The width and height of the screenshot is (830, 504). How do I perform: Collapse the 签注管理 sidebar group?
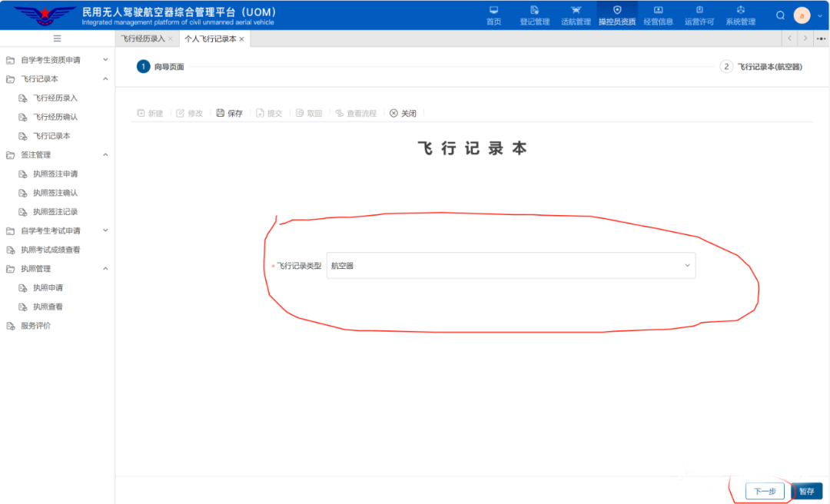pyautogui.click(x=57, y=155)
